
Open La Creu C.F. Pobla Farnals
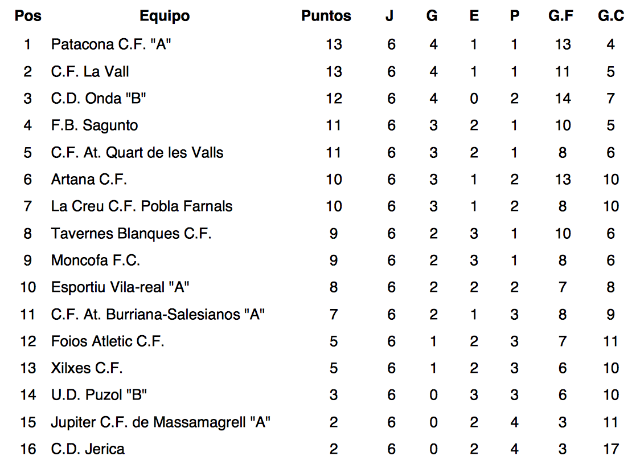141,206
